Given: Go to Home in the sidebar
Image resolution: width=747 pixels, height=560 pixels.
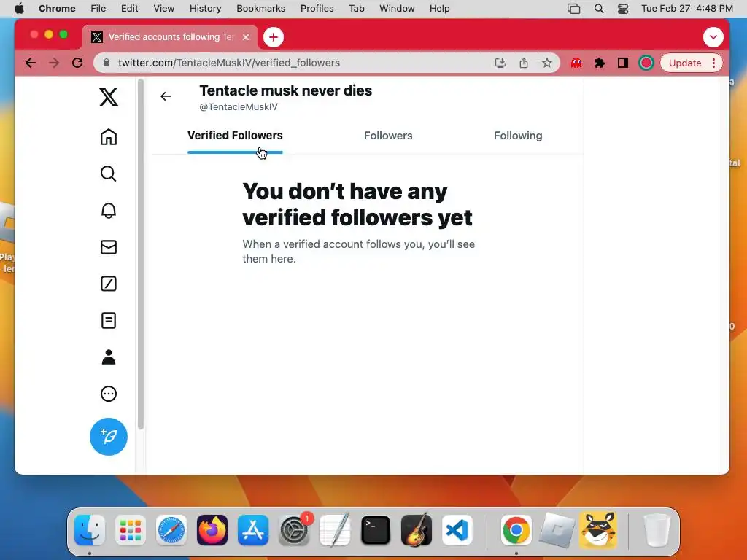Looking at the screenshot, I should click(109, 136).
